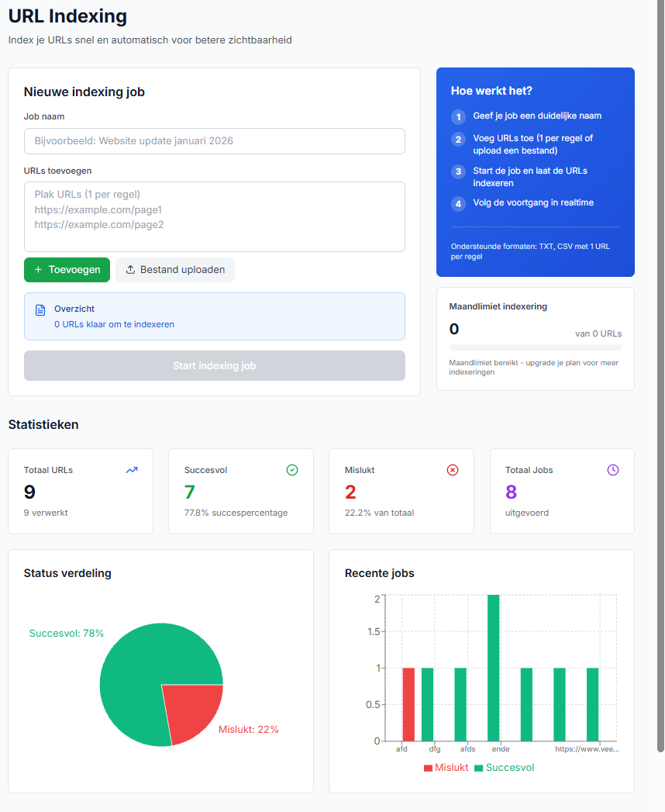Click the "Overzicht" label
665x812 pixels.
[74, 309]
